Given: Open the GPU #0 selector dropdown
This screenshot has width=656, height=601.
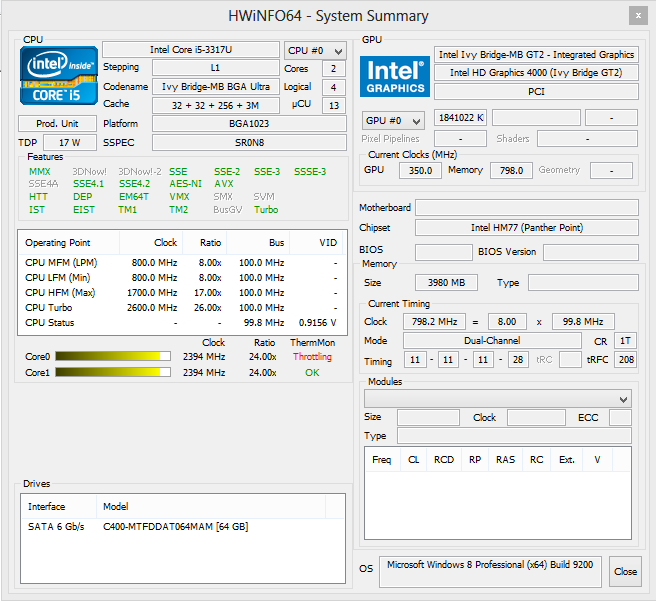Looking at the screenshot, I should 393,121.
